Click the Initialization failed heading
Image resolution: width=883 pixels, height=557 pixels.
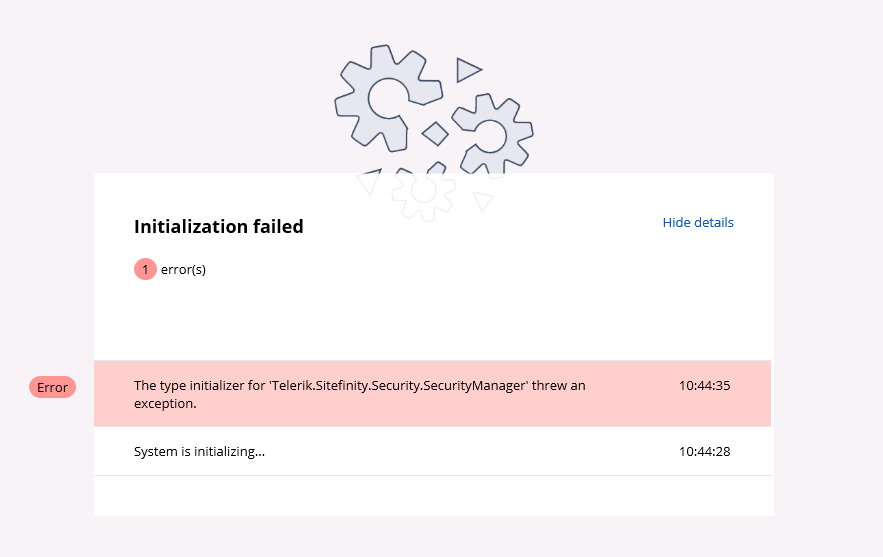218,226
